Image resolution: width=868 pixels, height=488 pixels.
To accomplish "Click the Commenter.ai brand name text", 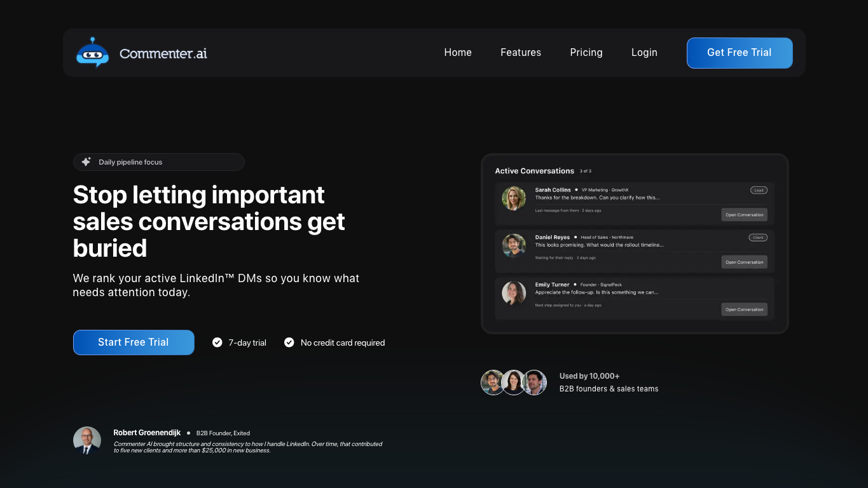I will click(163, 53).
